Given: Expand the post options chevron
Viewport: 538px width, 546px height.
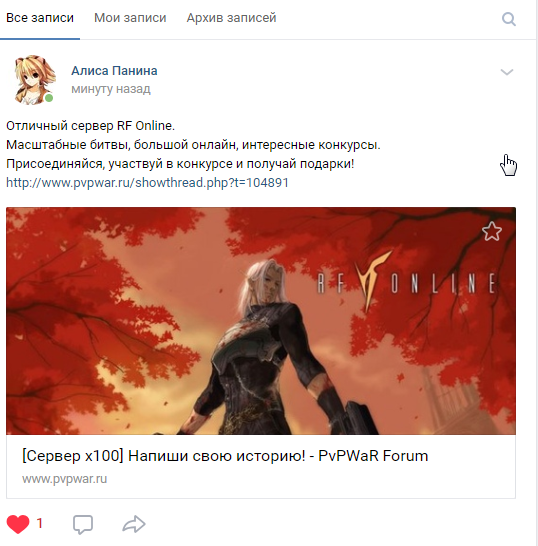Looking at the screenshot, I should [x=507, y=72].
